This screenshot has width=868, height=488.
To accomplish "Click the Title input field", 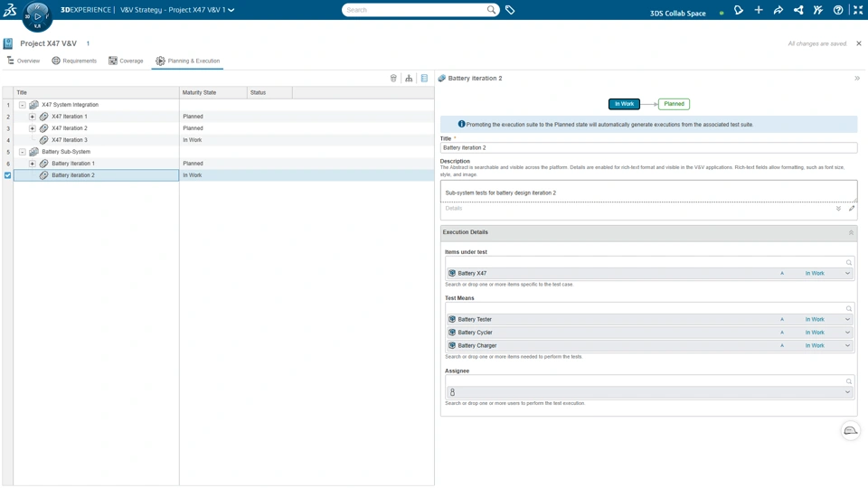I will pos(649,147).
